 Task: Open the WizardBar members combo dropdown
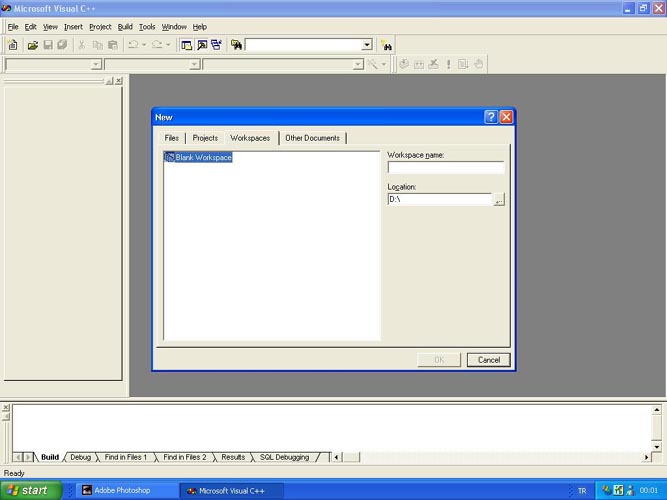358,65
